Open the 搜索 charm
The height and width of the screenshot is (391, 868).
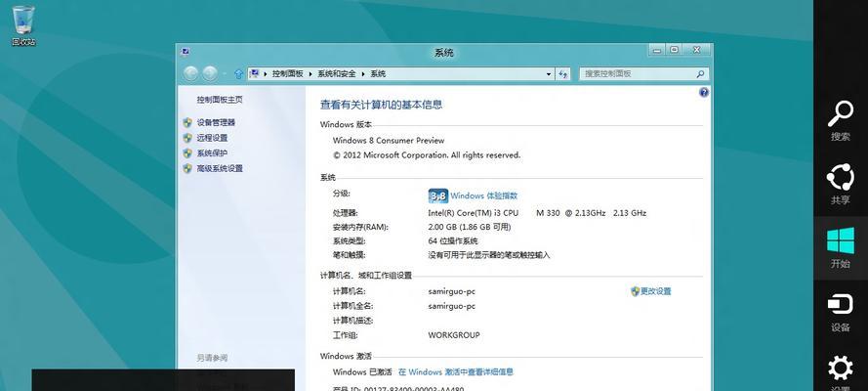841,121
